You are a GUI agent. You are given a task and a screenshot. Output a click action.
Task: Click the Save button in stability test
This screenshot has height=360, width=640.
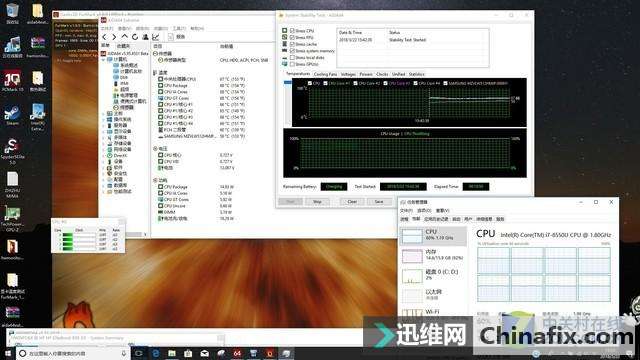click(x=379, y=202)
